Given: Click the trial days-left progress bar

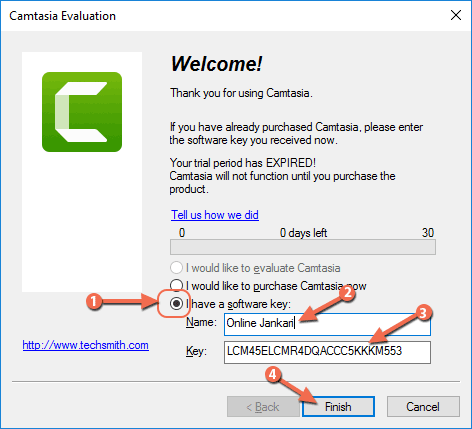Looking at the screenshot, I should [303, 247].
